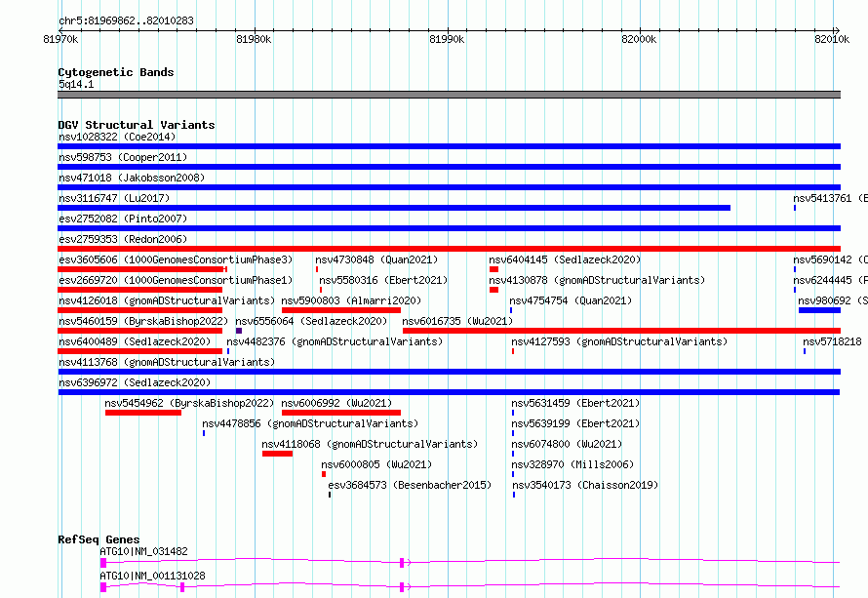The width and height of the screenshot is (868, 598).
Task: Click the 82000k ruler tick label
Action: pyautogui.click(x=639, y=39)
